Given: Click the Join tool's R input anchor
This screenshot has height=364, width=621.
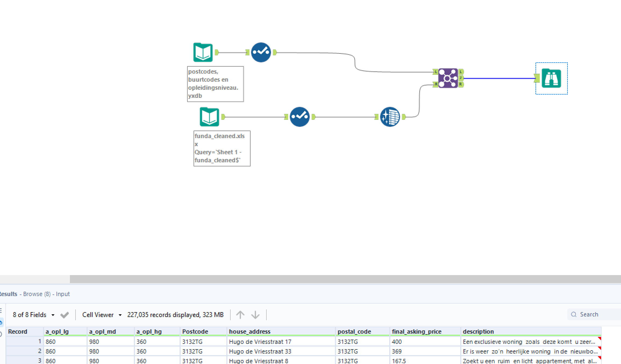Looking at the screenshot, I should 436,84.
